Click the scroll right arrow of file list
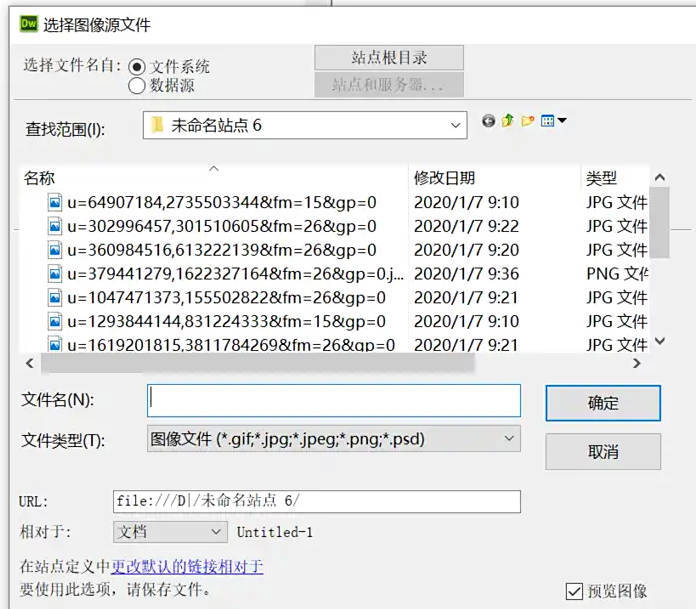 (x=637, y=363)
